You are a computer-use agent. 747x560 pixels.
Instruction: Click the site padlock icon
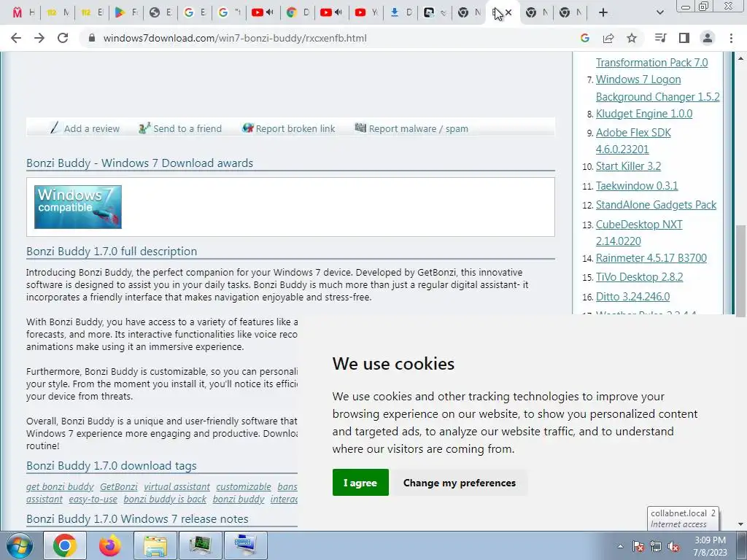[x=92, y=38]
